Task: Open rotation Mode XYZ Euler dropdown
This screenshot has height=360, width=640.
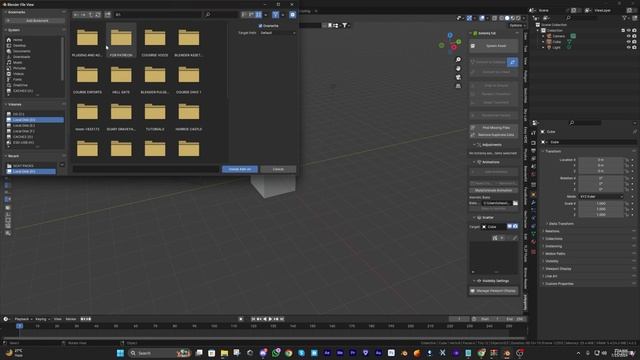Action: pos(601,196)
